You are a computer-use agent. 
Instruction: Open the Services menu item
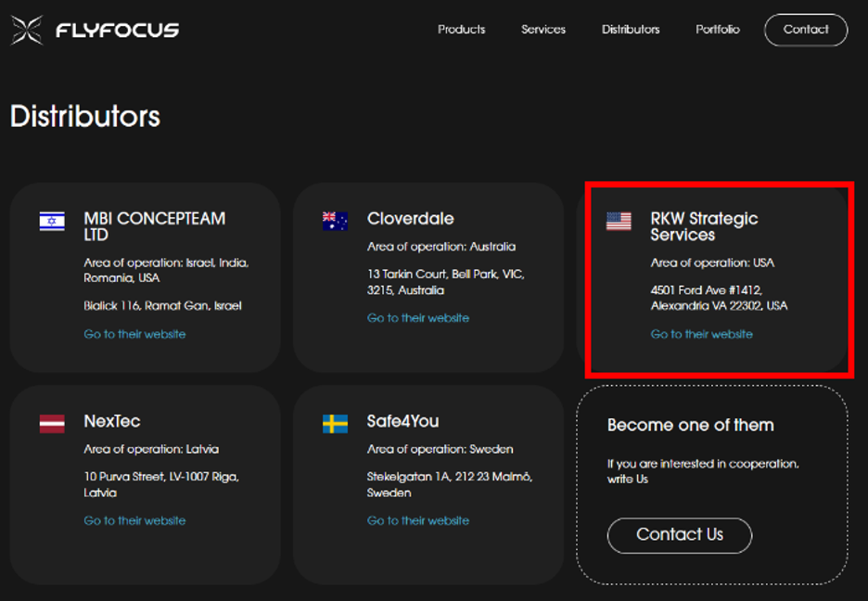(543, 30)
